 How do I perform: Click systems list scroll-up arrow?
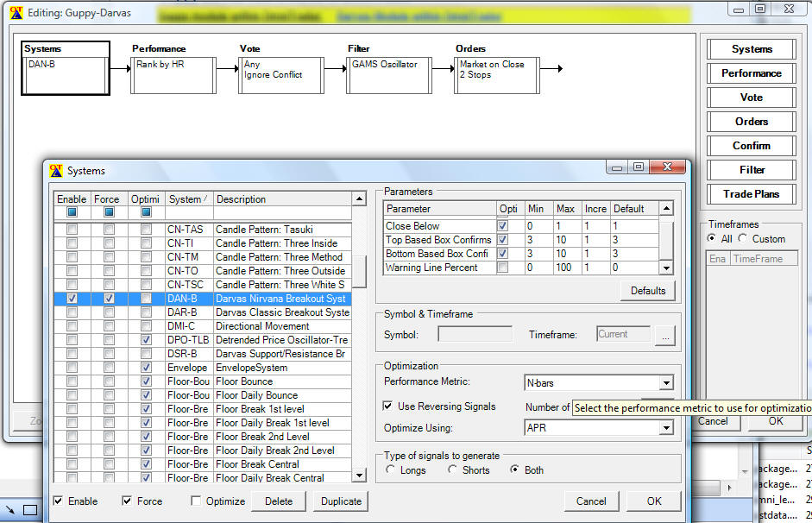pos(359,198)
